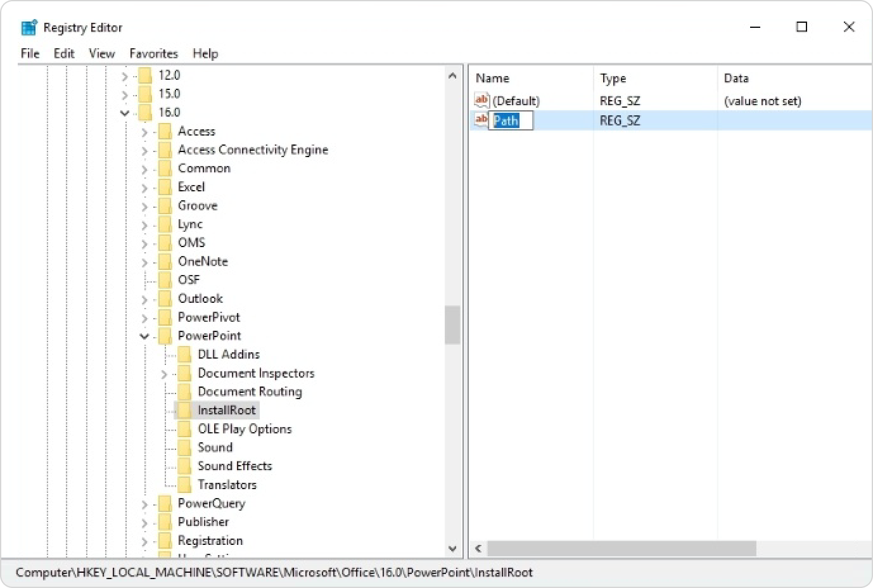The height and width of the screenshot is (588, 873).
Task: Select the PowerQuery key
Action: (211, 503)
